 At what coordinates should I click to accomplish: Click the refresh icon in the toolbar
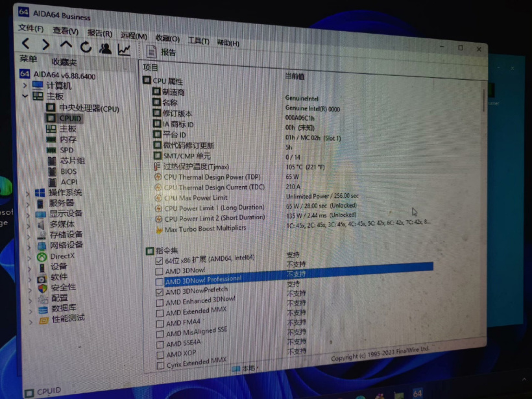[86, 45]
